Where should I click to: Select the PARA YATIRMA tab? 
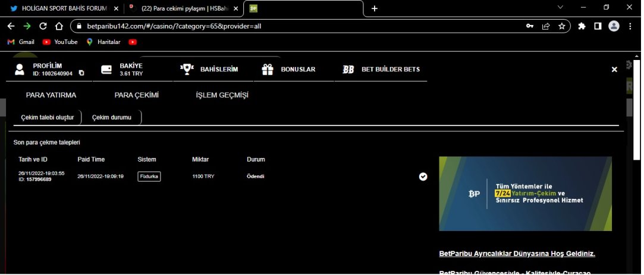tap(51, 95)
